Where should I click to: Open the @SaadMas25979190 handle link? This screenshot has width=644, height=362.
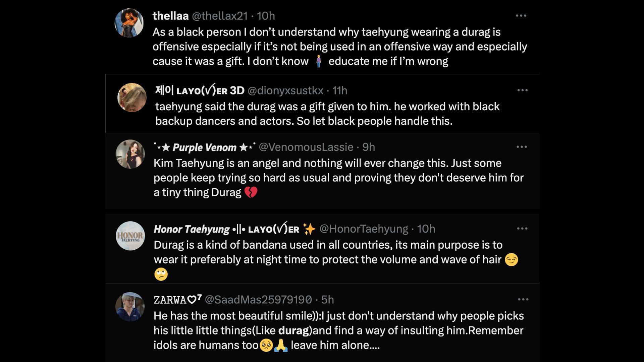point(258,300)
